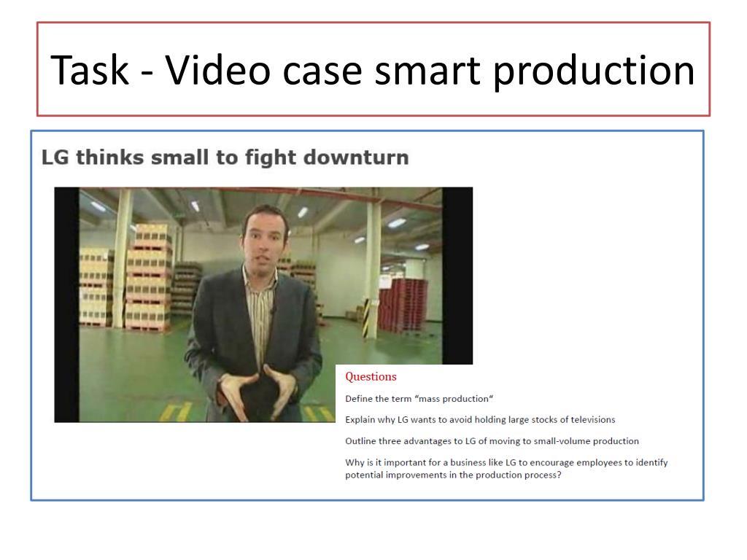Click the slide title 'Task - Video case smart production'
747x560 pixels.
[x=373, y=71]
